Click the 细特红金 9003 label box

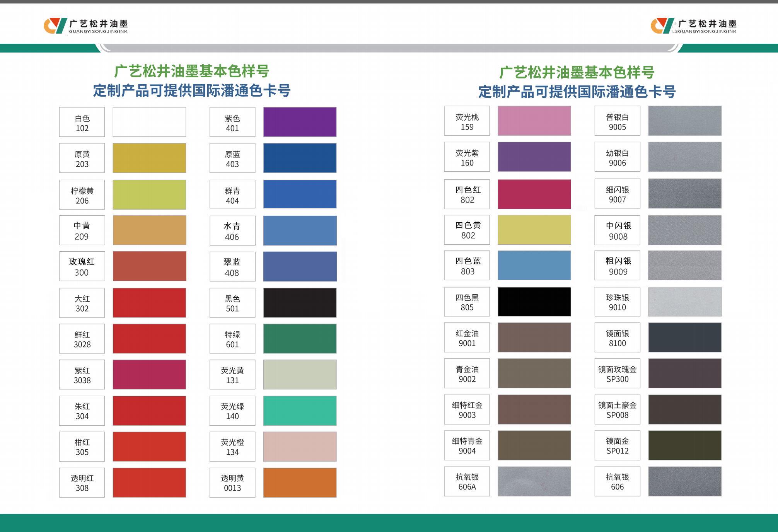click(x=467, y=409)
